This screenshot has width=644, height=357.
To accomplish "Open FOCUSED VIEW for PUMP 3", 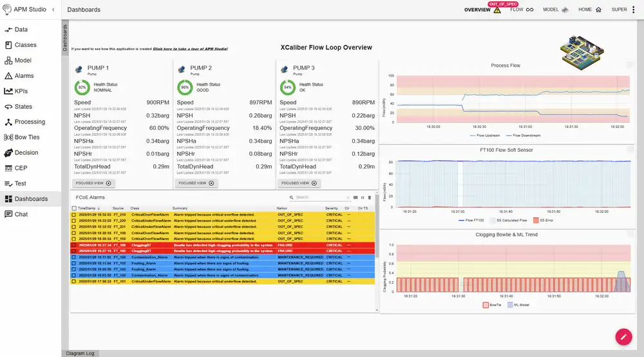I will (x=299, y=183).
